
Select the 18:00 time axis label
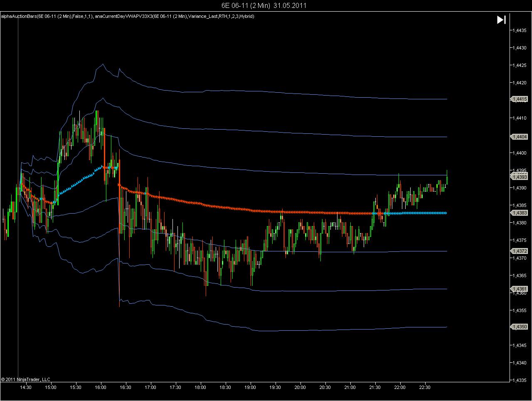click(x=200, y=387)
